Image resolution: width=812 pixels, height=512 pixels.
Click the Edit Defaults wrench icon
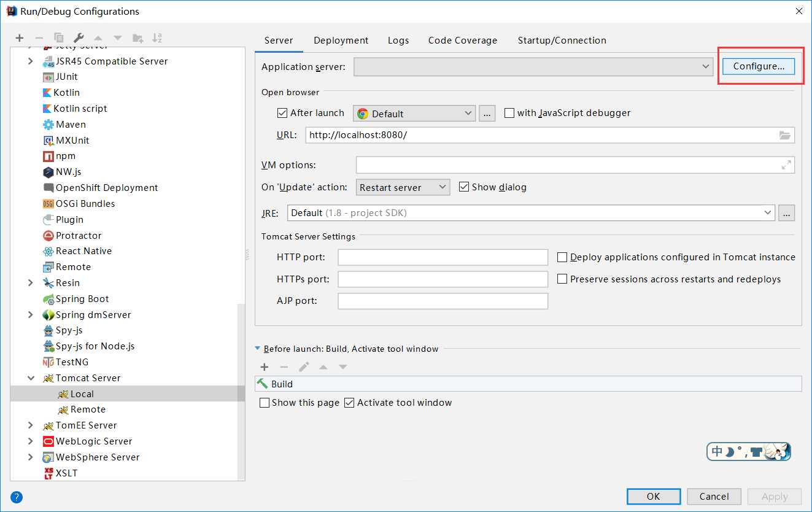79,38
